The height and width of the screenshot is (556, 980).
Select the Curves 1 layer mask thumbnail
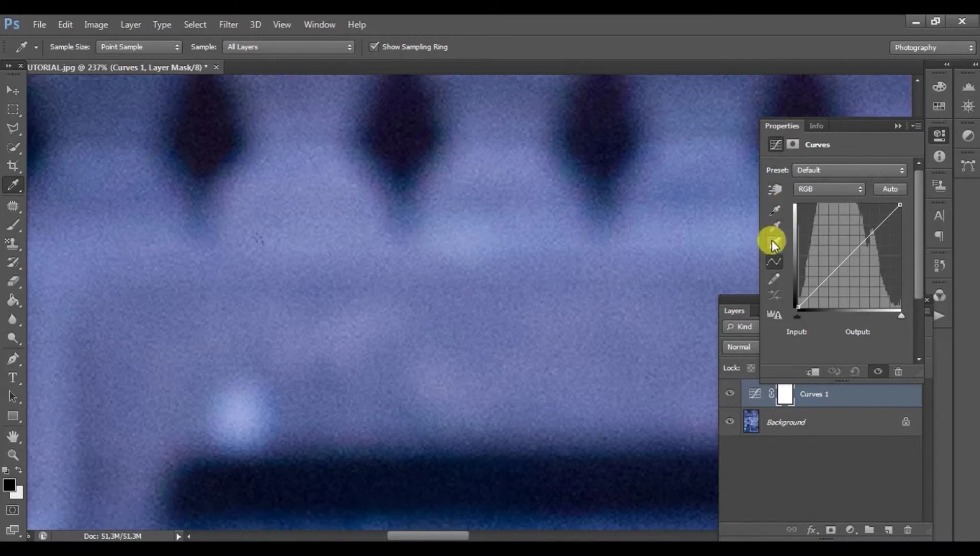(x=785, y=394)
